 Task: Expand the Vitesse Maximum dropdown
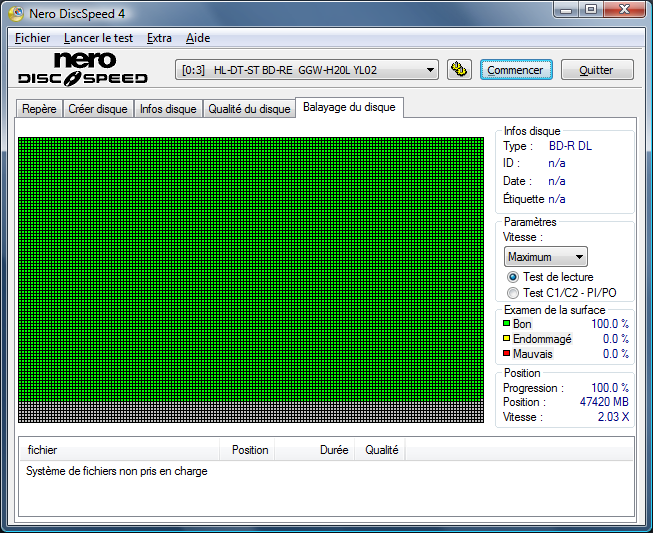click(579, 257)
